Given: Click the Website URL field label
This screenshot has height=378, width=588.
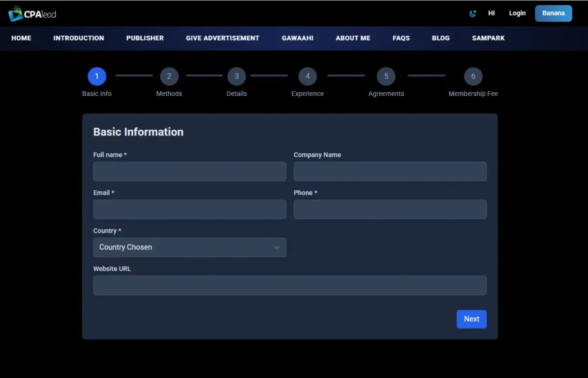Looking at the screenshot, I should coord(112,268).
